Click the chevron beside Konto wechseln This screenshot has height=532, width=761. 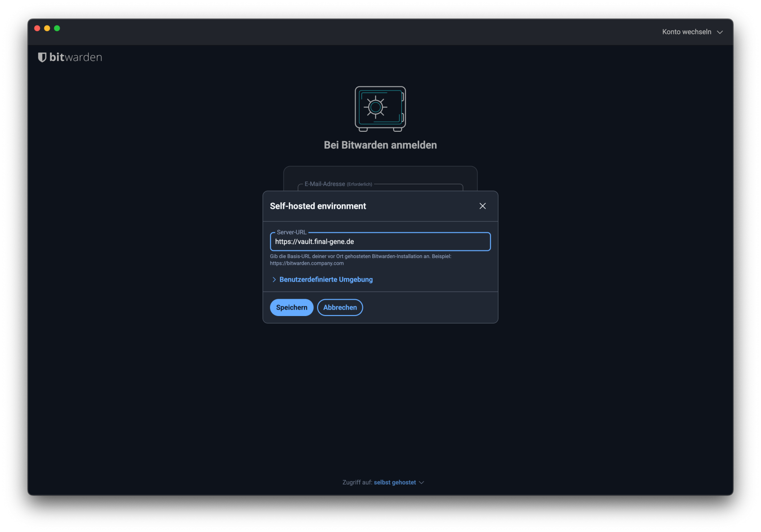(720, 32)
